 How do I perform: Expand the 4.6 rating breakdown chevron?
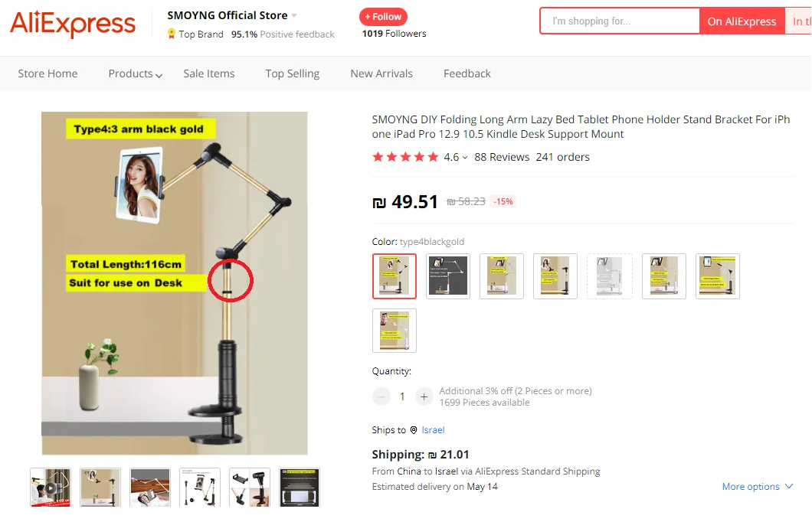point(465,157)
